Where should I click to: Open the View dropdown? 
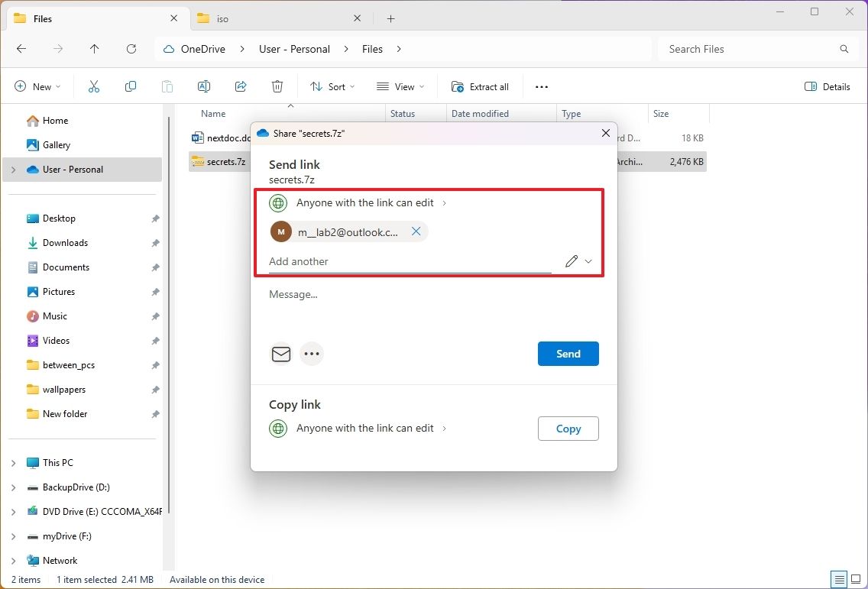[400, 86]
